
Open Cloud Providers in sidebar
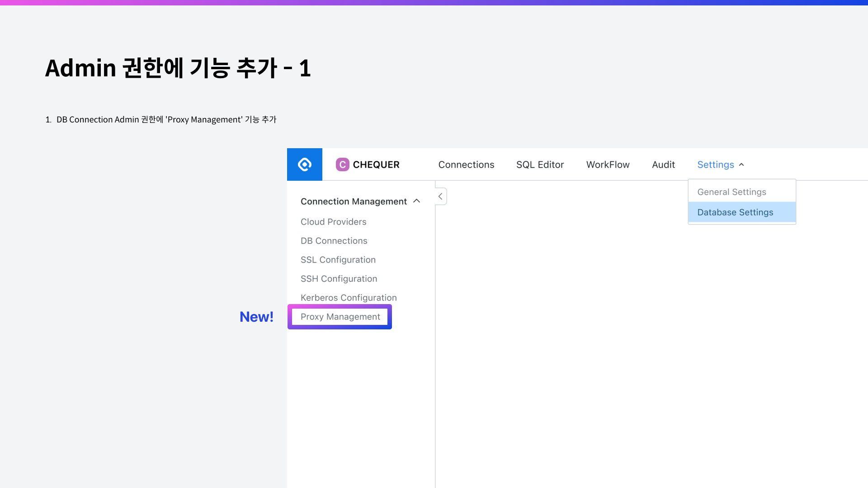333,222
